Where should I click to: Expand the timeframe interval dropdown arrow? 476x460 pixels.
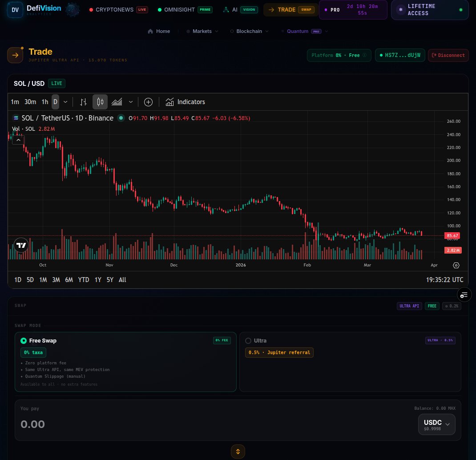point(65,102)
